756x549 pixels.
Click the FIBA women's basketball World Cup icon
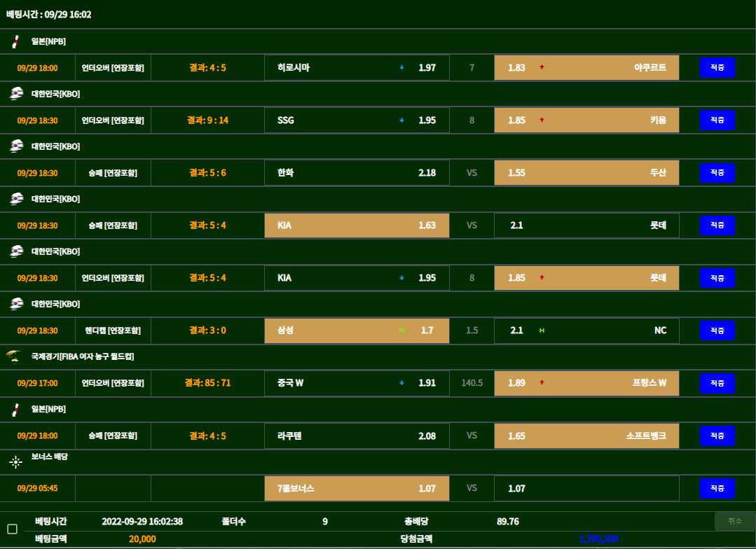point(13,356)
